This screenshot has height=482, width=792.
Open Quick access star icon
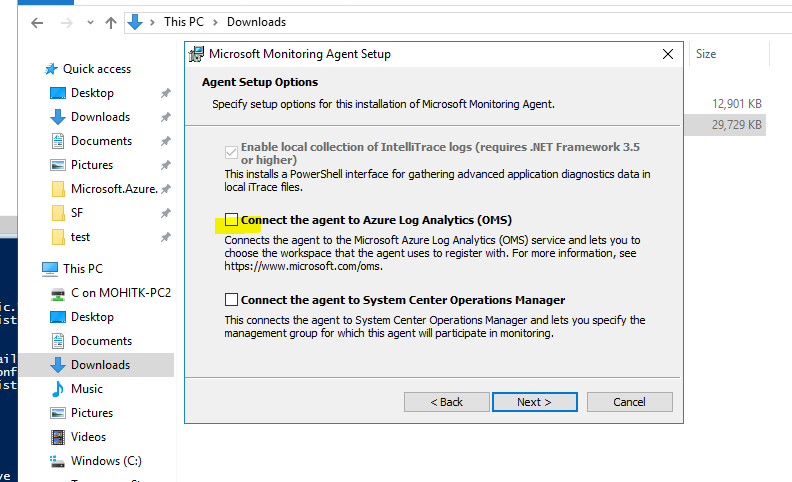(52, 69)
